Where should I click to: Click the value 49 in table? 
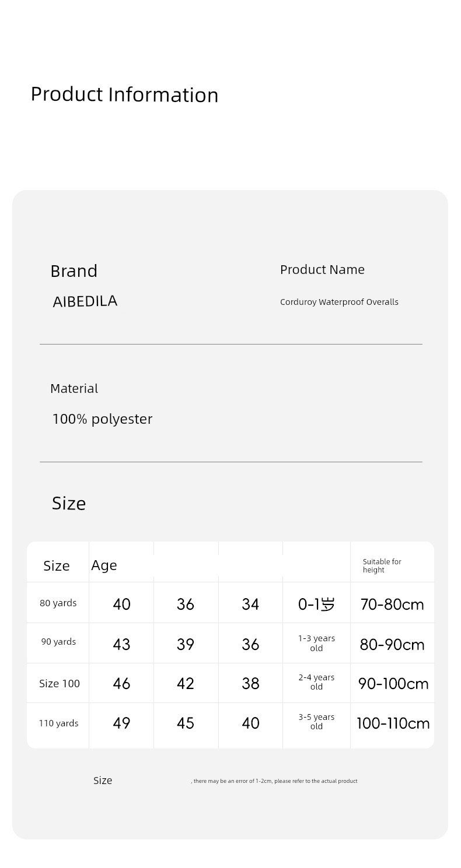(121, 723)
